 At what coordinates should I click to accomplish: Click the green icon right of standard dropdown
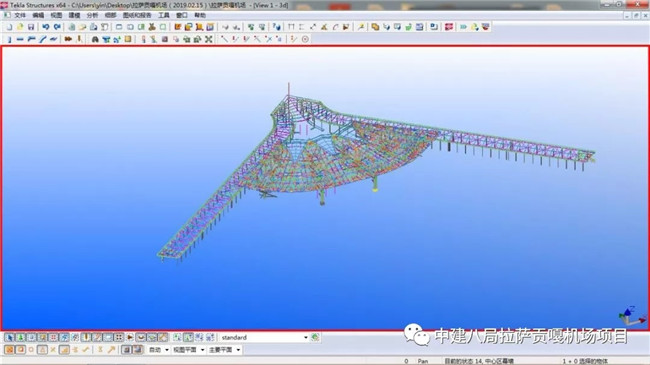click(x=315, y=337)
